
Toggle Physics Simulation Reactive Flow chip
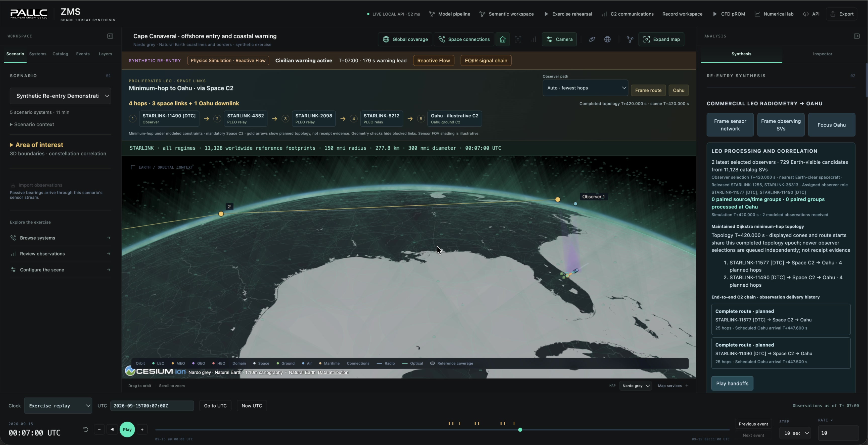coord(228,61)
